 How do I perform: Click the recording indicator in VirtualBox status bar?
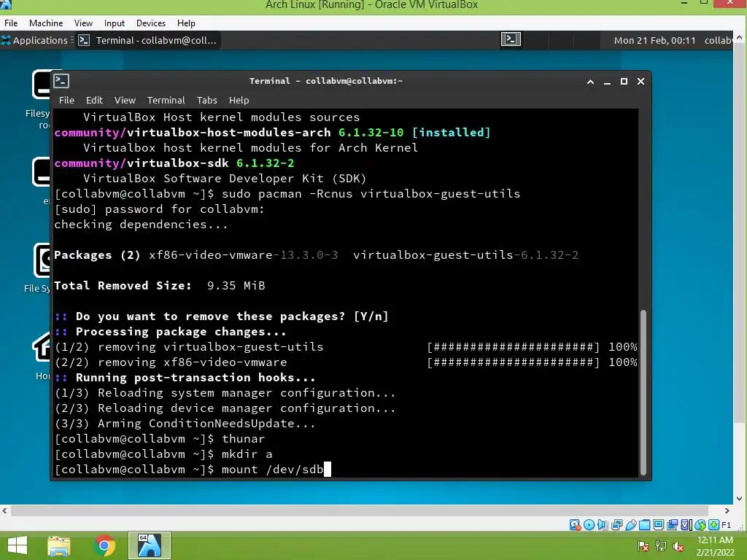tap(672, 525)
